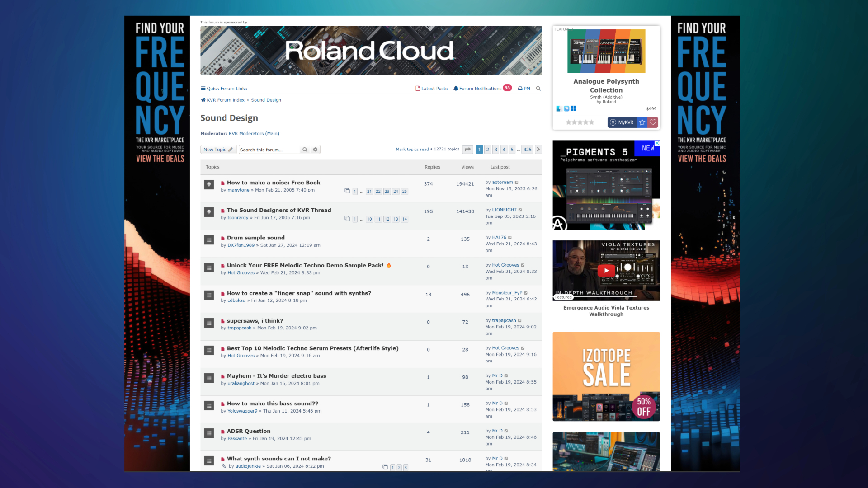Screen dimensions: 868x488
Task: Click topic icon for Mayhem electro bass thread
Action: [x=209, y=378]
